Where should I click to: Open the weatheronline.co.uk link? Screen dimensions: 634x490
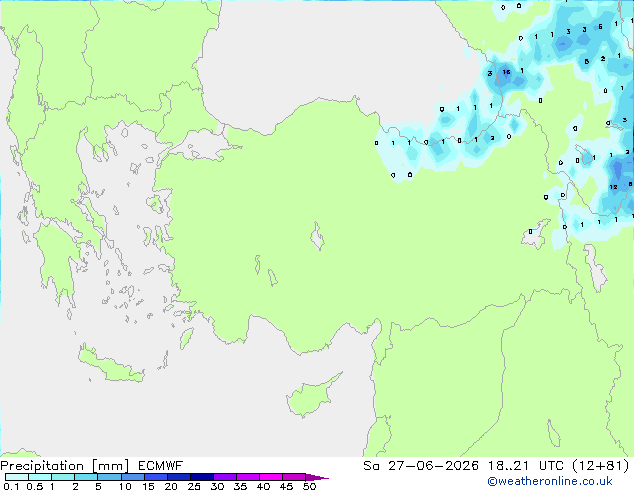550,481
